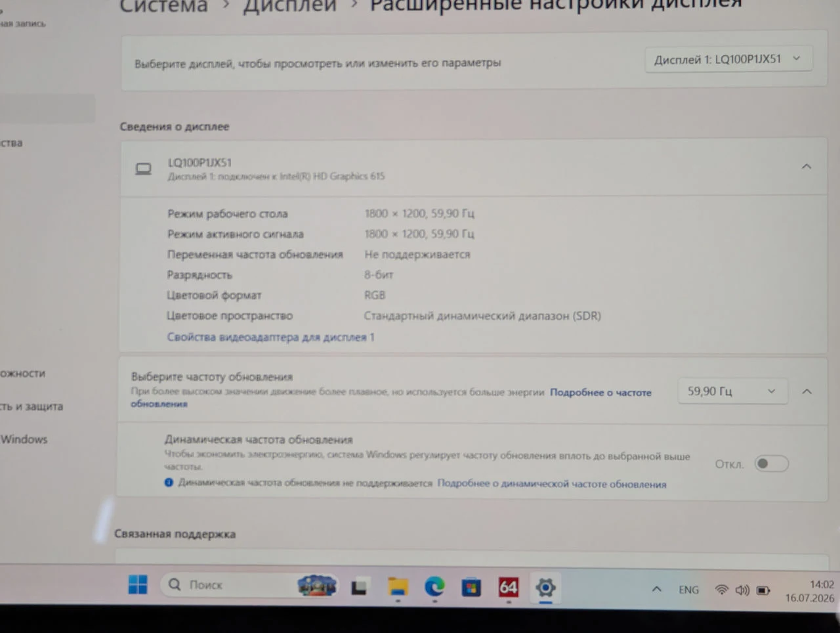Click Стандартный динамический диапазон (SDR) value
840x633 pixels.
pyautogui.click(x=482, y=316)
